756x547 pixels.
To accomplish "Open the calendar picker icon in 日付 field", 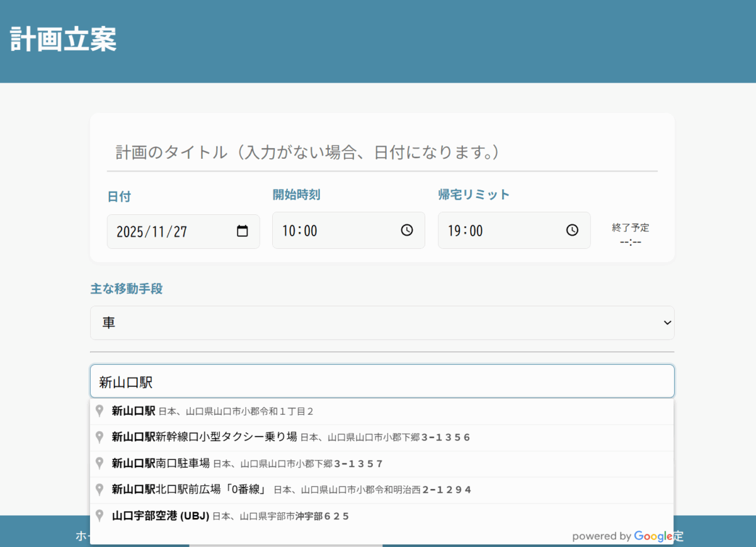I will [x=243, y=231].
